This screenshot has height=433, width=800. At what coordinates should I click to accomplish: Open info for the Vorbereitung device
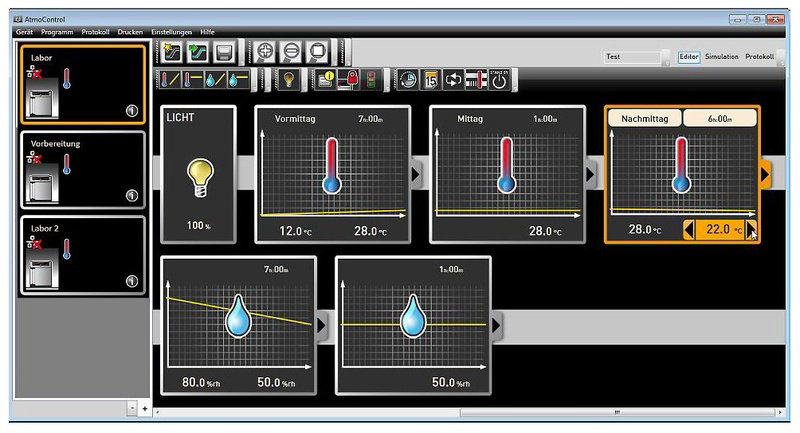[132, 195]
